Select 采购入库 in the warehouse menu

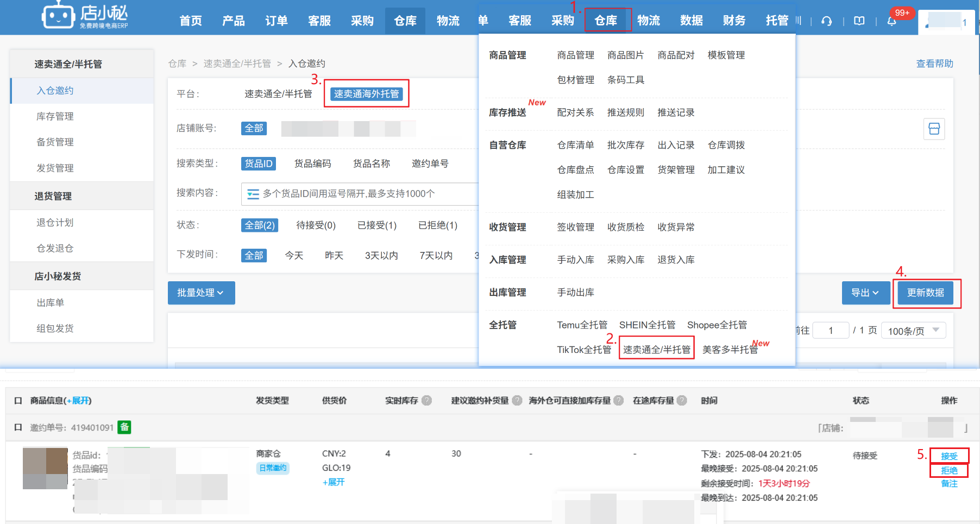pos(626,260)
